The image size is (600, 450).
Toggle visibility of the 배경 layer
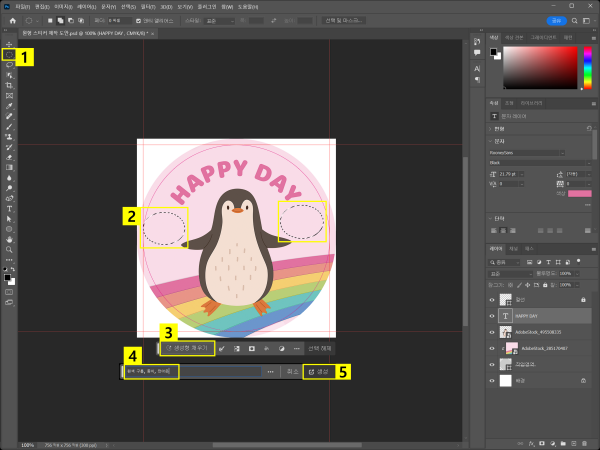(493, 381)
